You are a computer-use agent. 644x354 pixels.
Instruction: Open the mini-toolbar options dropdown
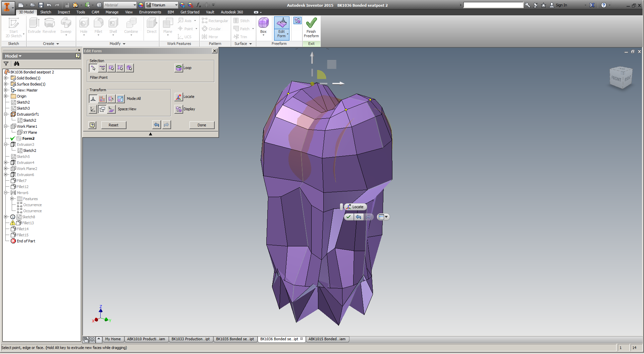[x=383, y=217]
